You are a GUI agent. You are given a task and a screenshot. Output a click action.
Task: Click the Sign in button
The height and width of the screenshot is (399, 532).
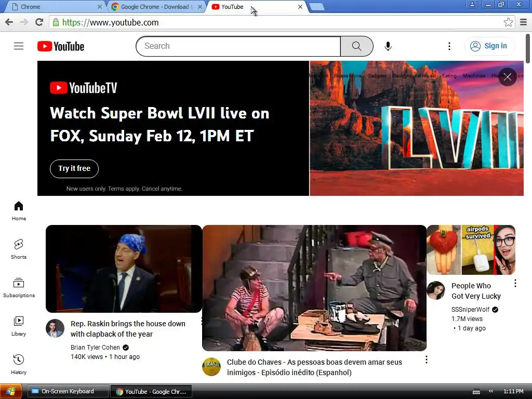tap(488, 46)
